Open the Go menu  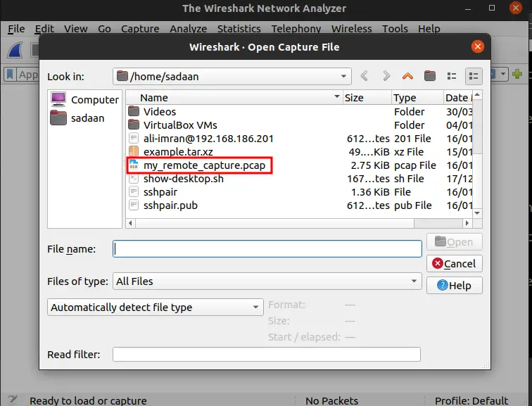point(104,29)
